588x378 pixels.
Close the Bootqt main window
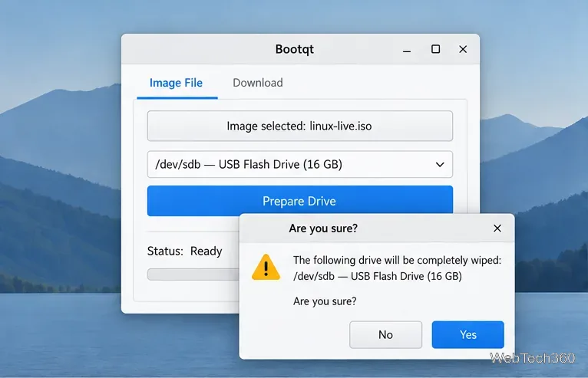coord(463,49)
